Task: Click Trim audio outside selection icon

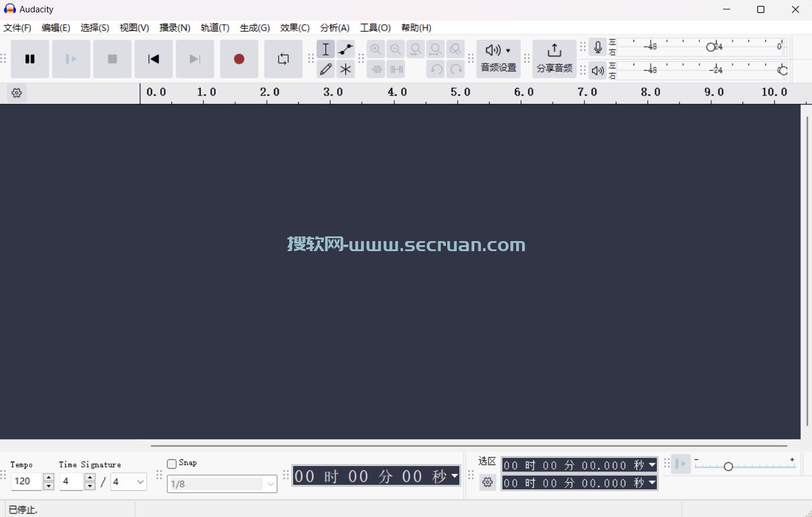Action: point(376,70)
